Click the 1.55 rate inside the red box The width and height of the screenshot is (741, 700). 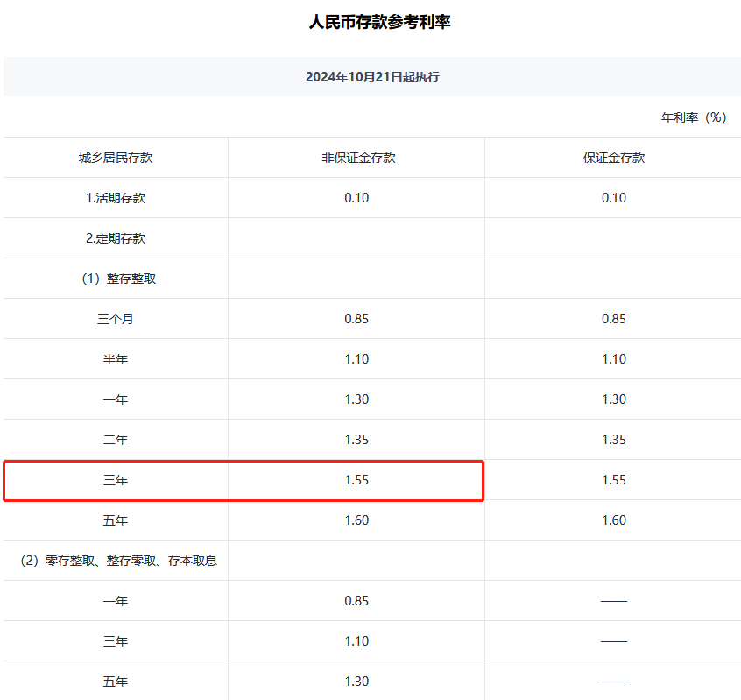(356, 480)
